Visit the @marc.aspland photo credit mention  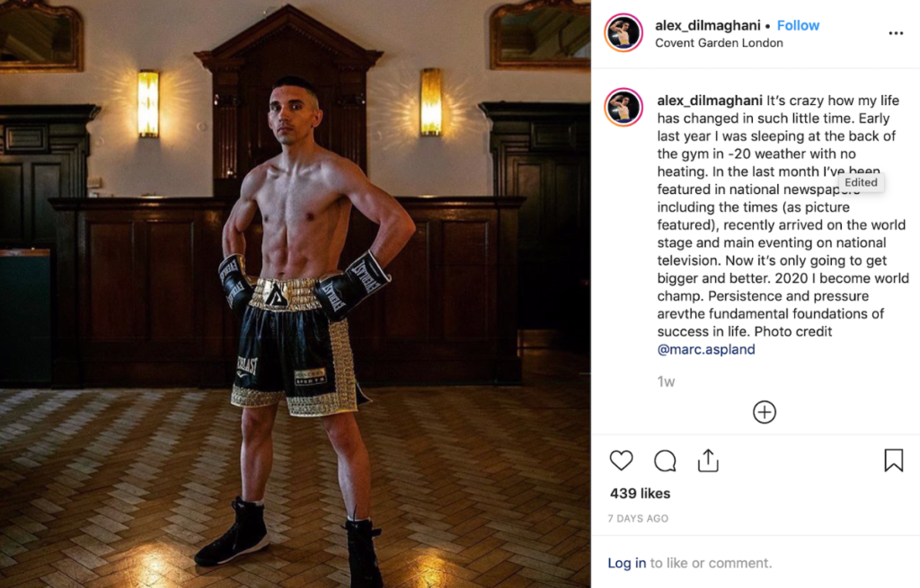706,349
